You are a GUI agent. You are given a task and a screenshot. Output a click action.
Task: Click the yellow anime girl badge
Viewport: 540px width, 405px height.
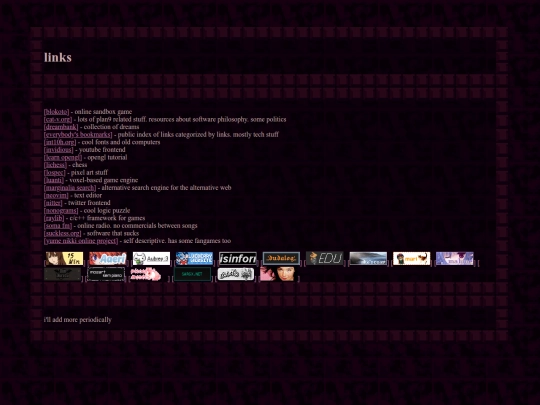pyautogui.click(x=64, y=258)
